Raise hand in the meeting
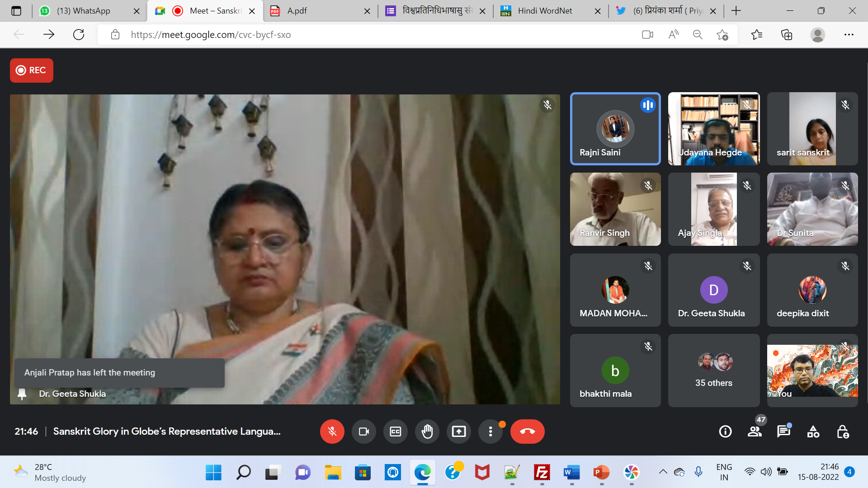 point(427,432)
